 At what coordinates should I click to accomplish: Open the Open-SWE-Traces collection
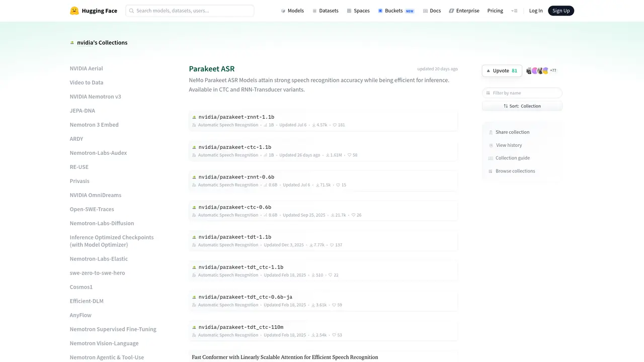coord(92,209)
